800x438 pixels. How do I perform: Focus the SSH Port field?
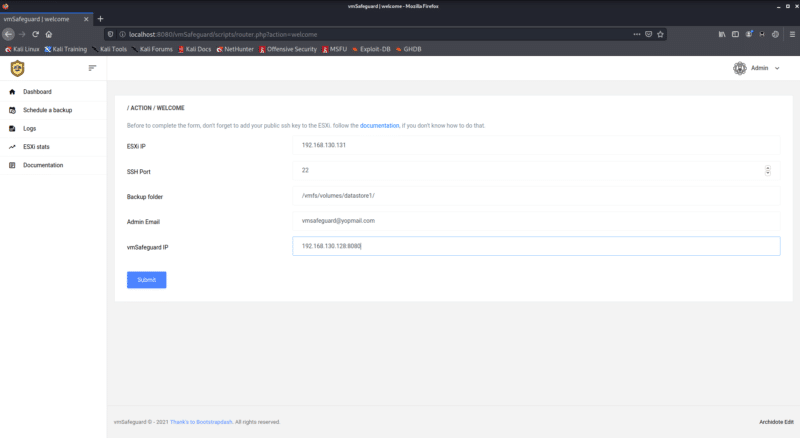click(536, 171)
